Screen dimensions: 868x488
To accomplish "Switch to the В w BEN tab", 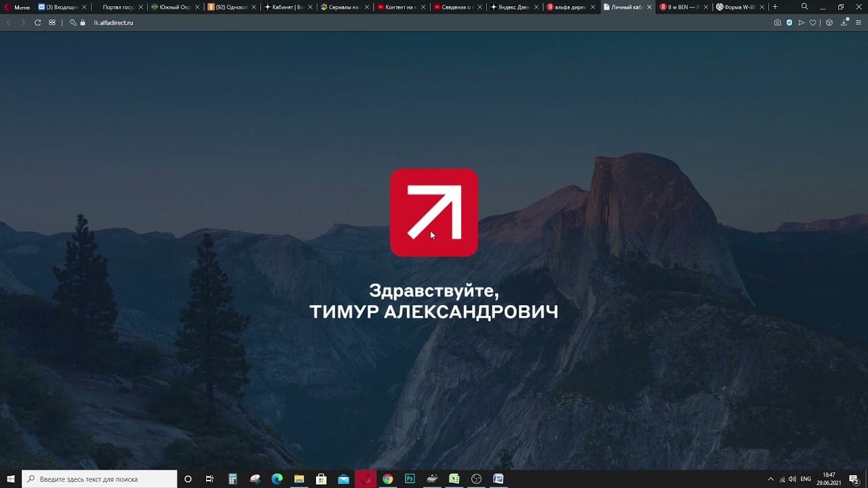I will 684,7.
